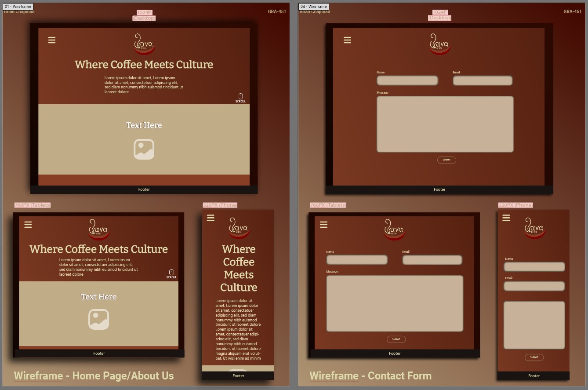588x390 pixels.
Task: Click Java Bean logo in tablet contact form
Action: [394, 230]
